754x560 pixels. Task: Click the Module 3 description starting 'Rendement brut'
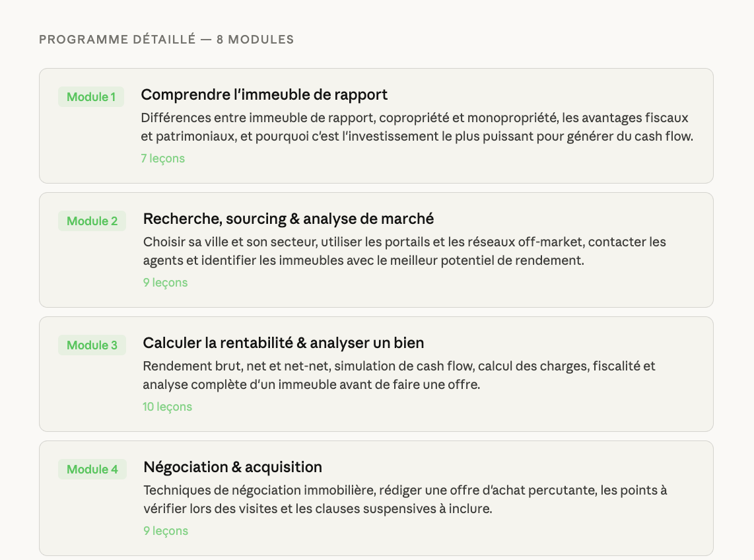399,375
